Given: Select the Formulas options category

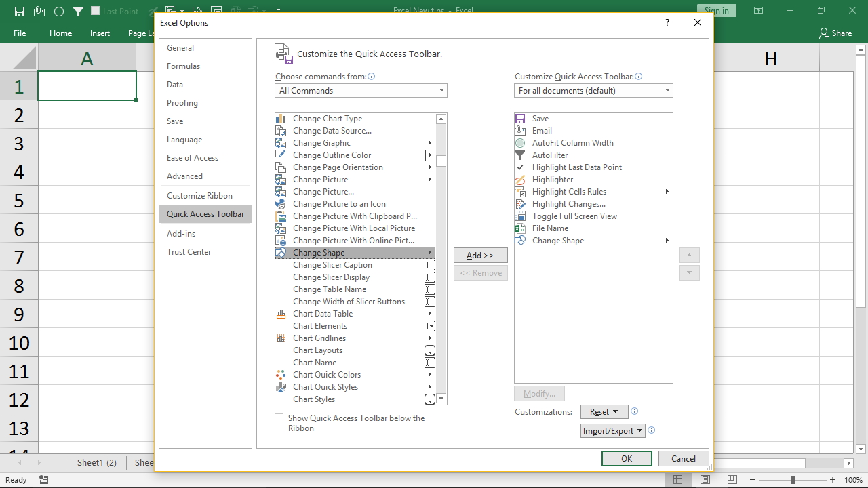Looking at the screenshot, I should [205, 66].
